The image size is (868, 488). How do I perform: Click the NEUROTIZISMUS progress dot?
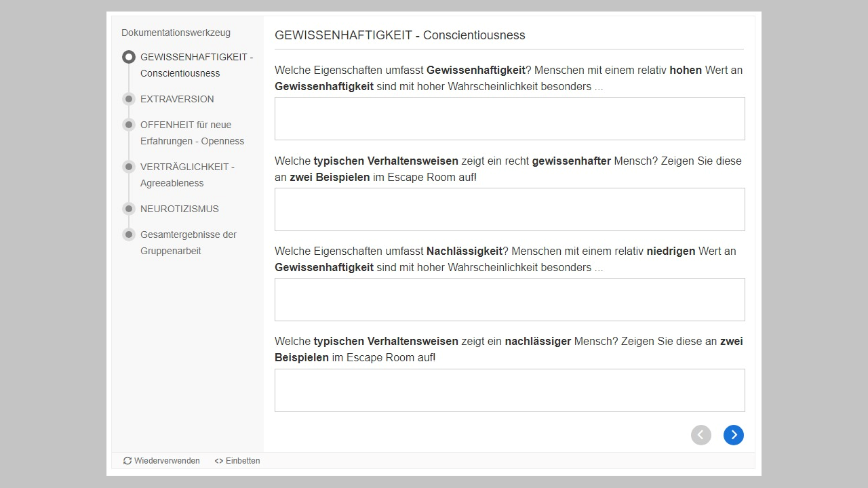tap(129, 209)
